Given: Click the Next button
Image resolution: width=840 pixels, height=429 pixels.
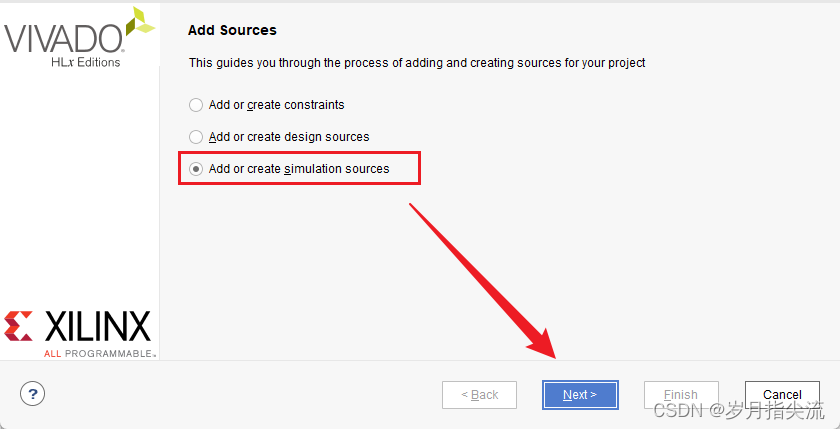Looking at the screenshot, I should (x=580, y=395).
